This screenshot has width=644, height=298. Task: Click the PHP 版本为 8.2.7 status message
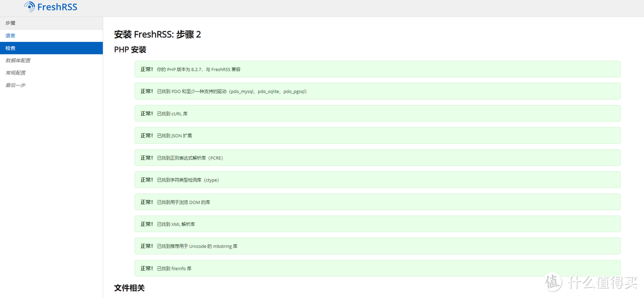click(x=377, y=69)
